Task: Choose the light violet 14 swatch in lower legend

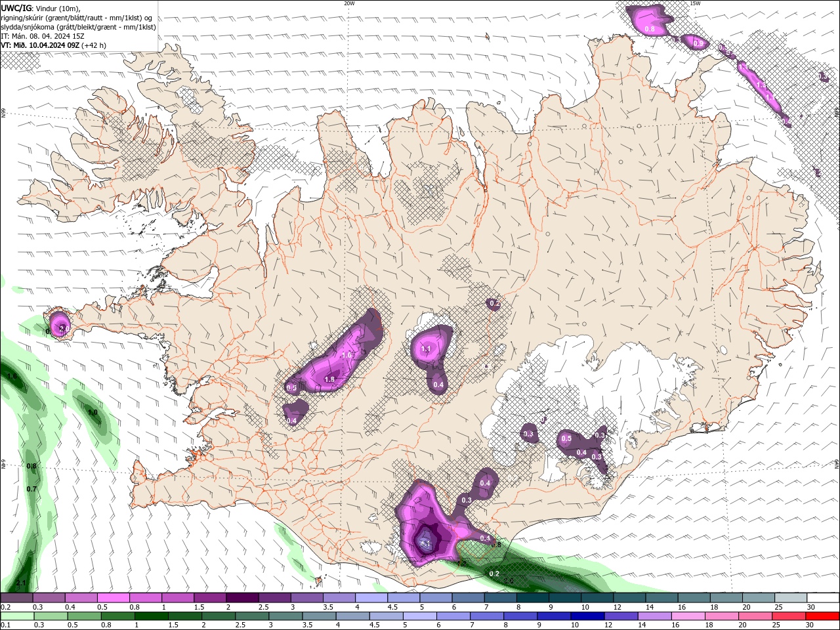Action: (655, 616)
